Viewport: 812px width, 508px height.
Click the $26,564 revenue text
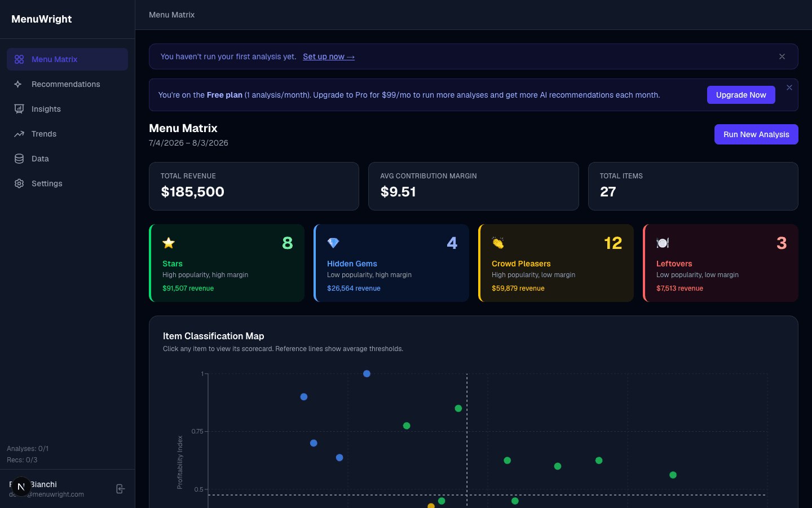[354, 288]
